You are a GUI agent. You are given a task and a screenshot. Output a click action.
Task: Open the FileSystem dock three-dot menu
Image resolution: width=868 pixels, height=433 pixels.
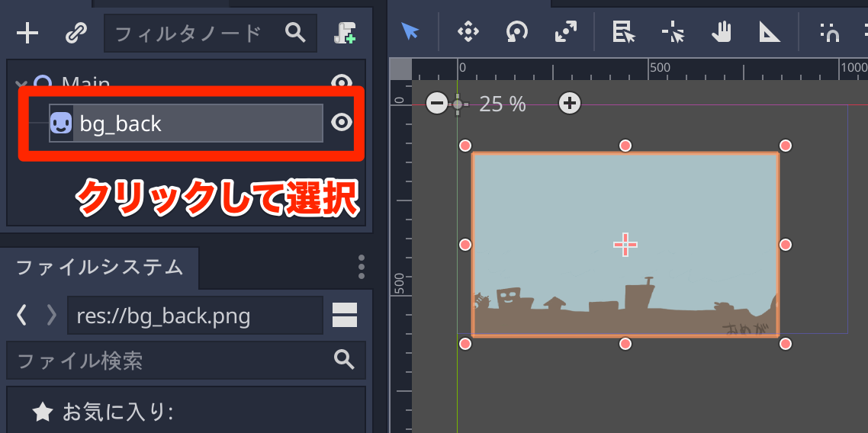coord(361,267)
